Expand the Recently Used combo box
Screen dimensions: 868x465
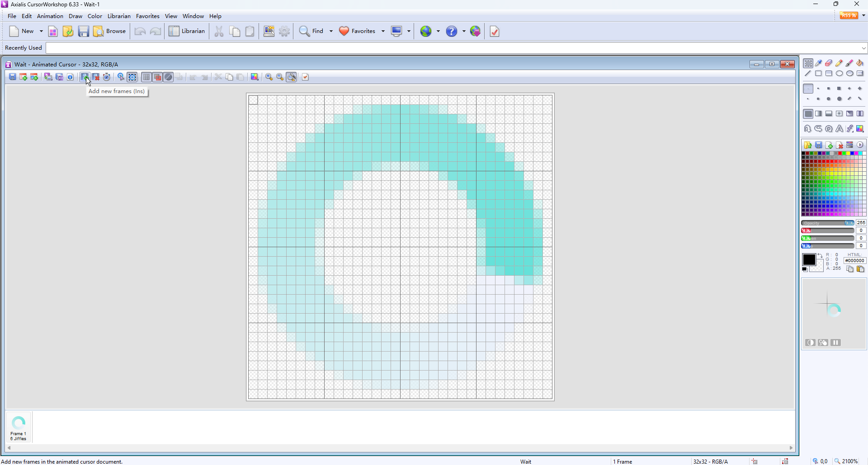click(863, 48)
